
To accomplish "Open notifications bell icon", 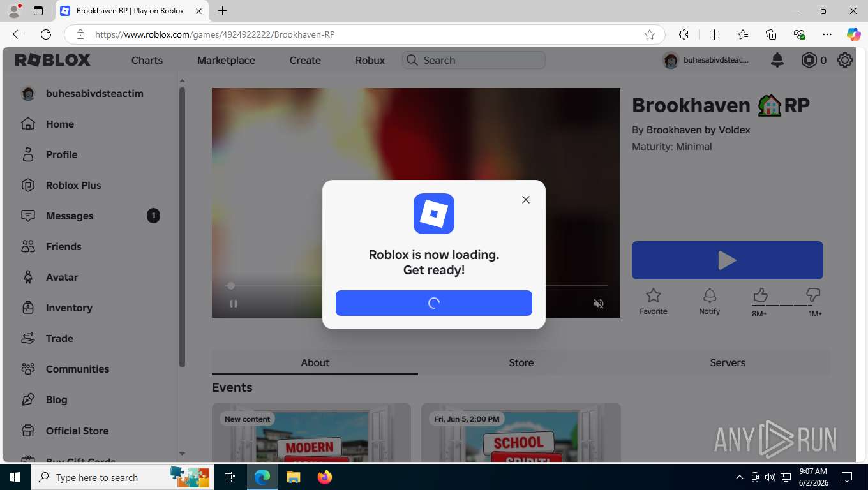I will click(x=777, y=60).
